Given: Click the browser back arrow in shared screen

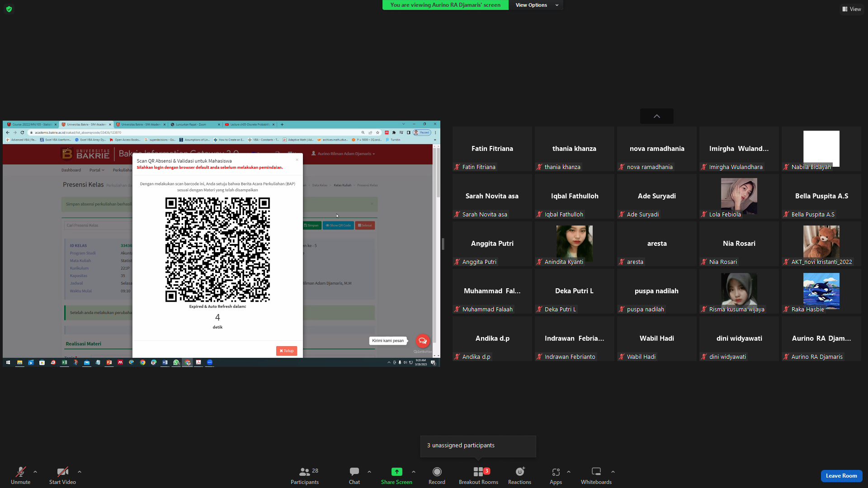Looking at the screenshot, I should pos(8,132).
